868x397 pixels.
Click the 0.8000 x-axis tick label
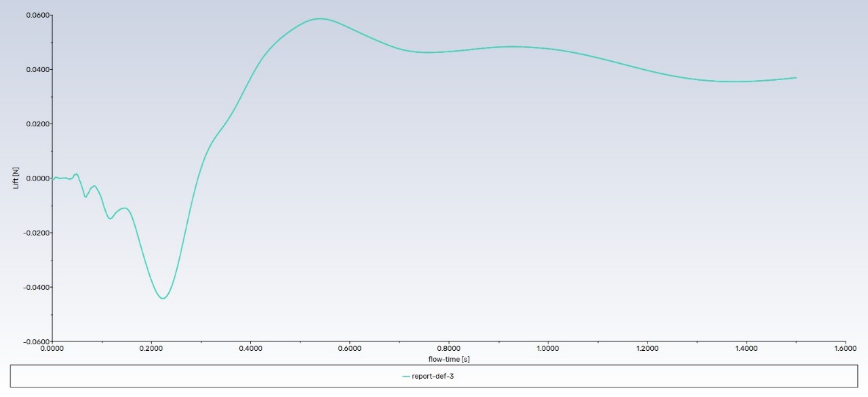coord(449,349)
